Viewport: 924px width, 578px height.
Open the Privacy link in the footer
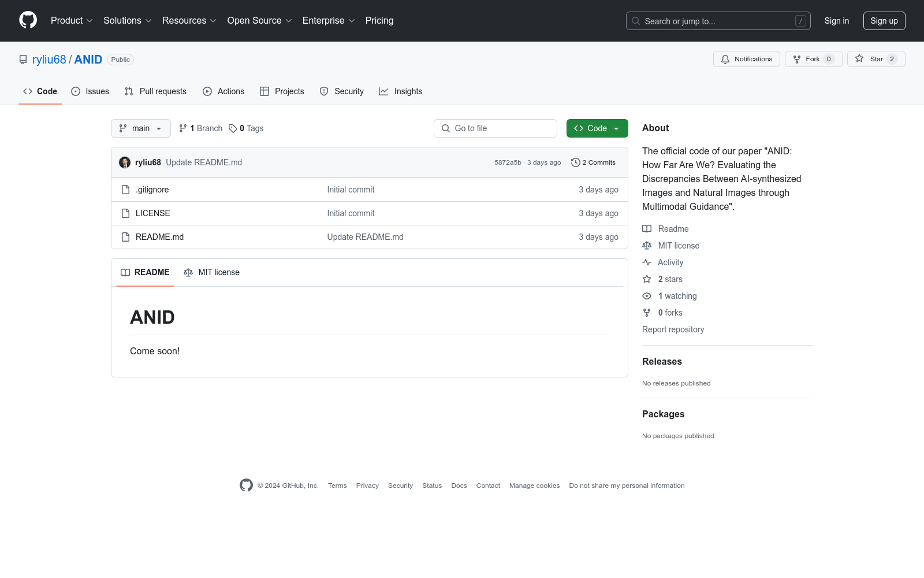367,486
